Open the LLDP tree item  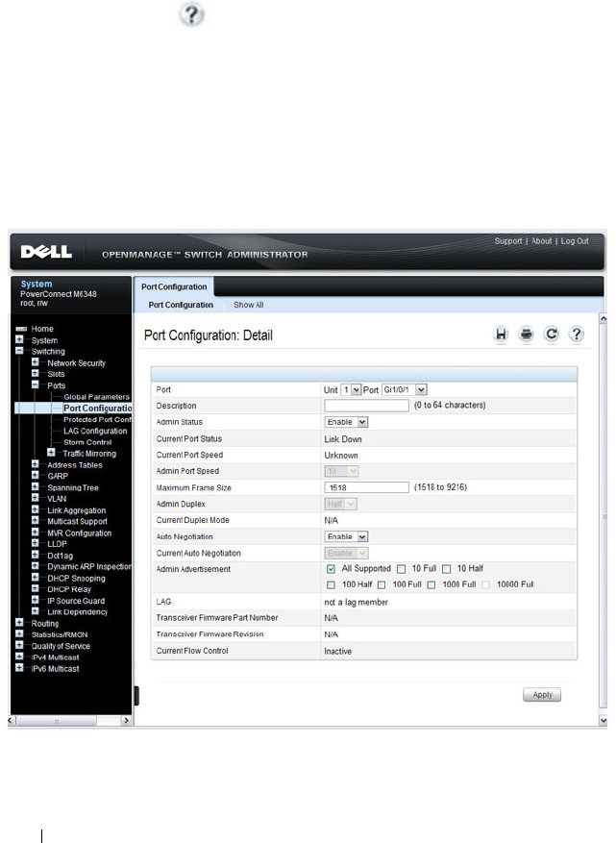coord(57,544)
